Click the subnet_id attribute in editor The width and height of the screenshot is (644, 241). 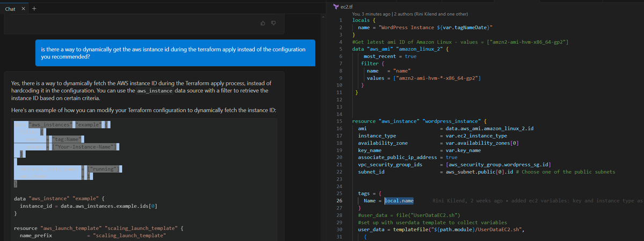[x=371, y=172]
